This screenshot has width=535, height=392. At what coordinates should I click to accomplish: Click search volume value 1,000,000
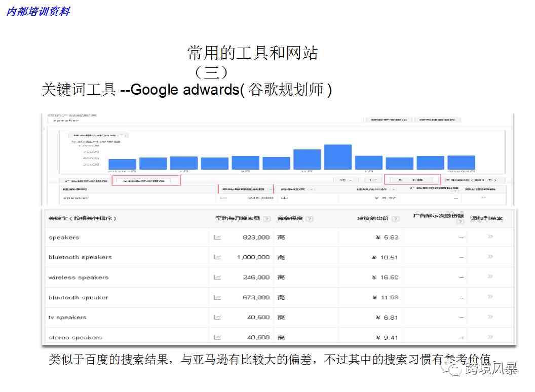253,257
